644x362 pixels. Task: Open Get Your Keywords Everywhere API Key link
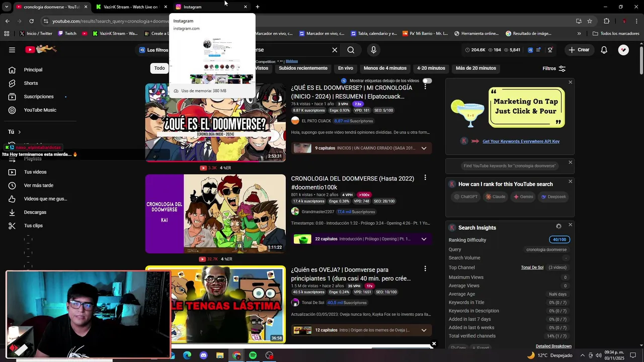pyautogui.click(x=521, y=141)
